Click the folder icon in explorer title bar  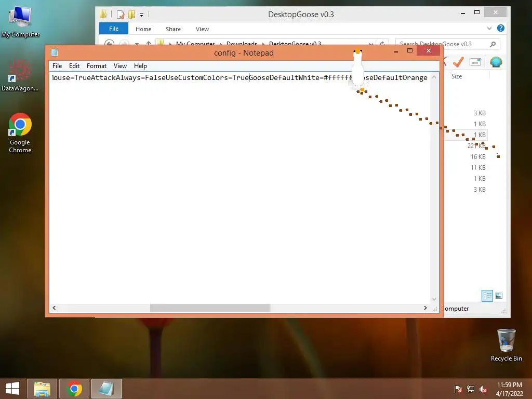(x=103, y=14)
